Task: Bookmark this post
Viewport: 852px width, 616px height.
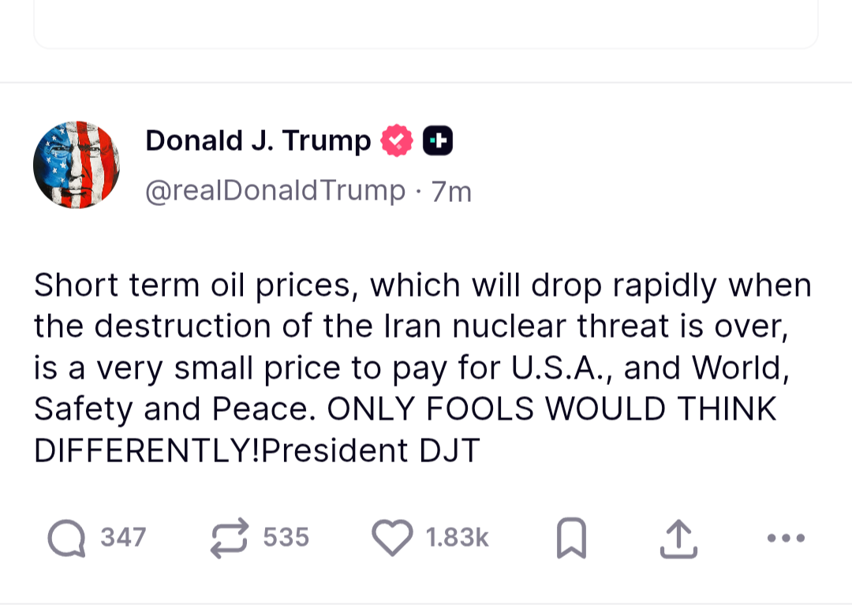Action: (571, 538)
